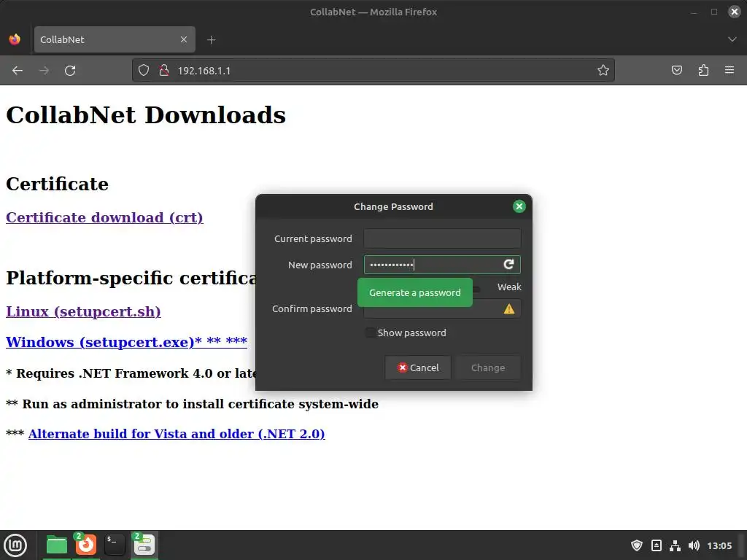Open the notes tray icon
Image resolution: width=747 pixels, height=560 pixels.
coord(656,545)
